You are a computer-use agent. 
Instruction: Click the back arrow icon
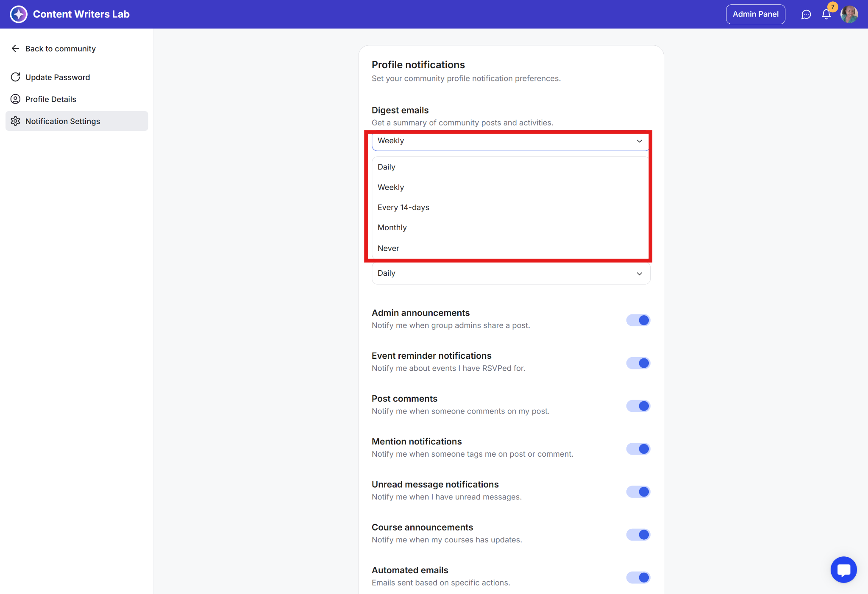coord(15,49)
